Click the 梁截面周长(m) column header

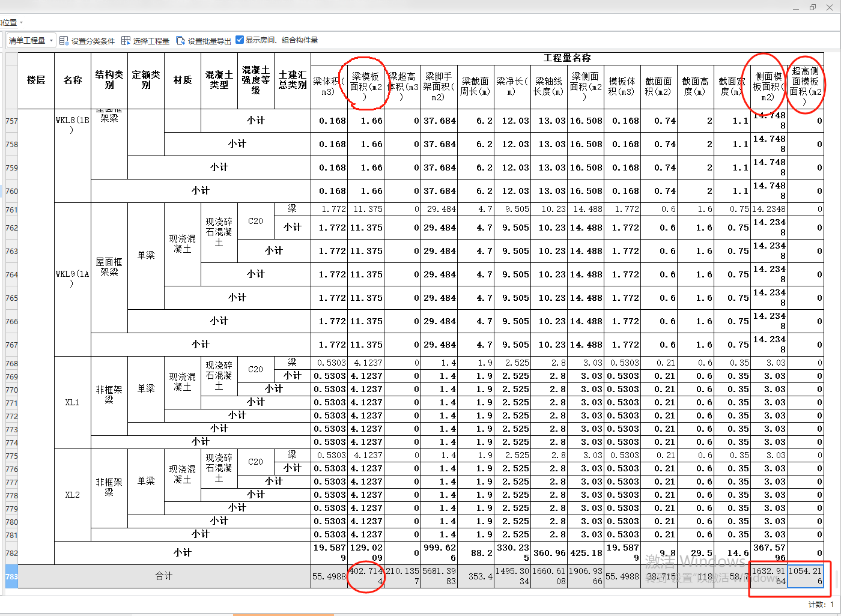[476, 86]
